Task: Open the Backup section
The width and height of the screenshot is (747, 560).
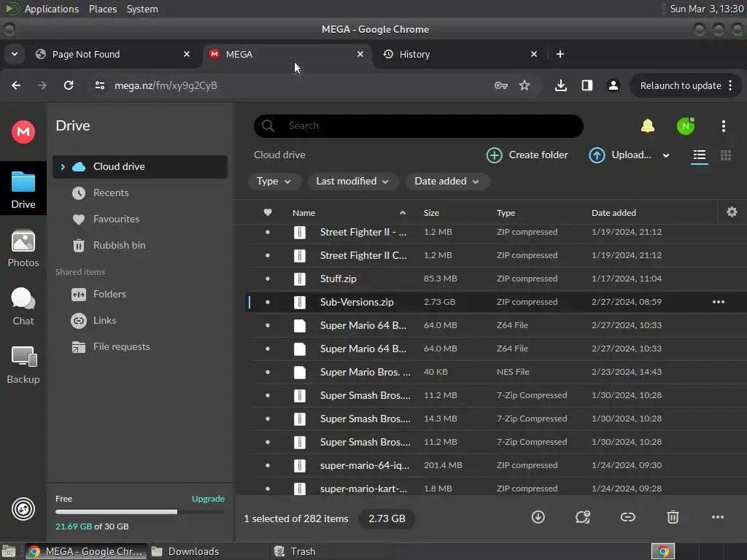Action: pyautogui.click(x=23, y=365)
